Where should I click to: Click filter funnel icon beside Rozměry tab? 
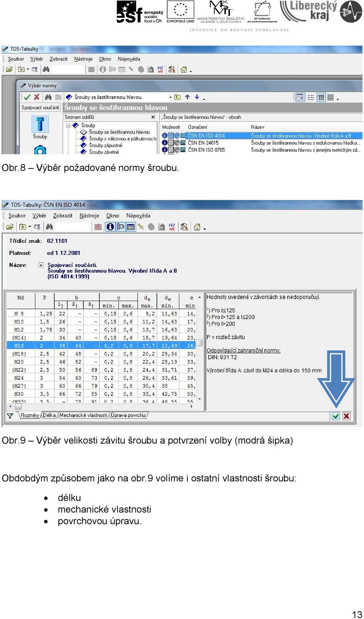[x=10, y=416]
